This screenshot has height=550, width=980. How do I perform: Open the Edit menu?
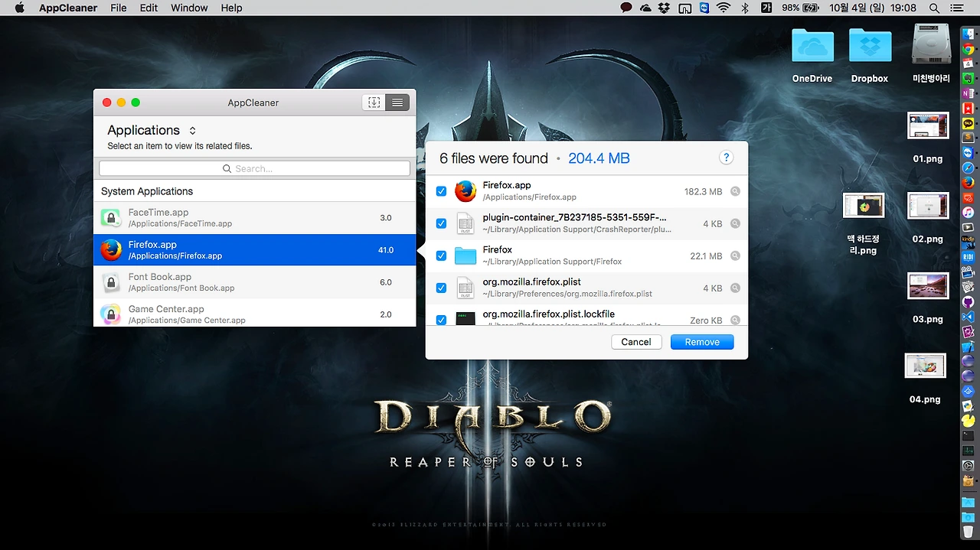(x=149, y=8)
